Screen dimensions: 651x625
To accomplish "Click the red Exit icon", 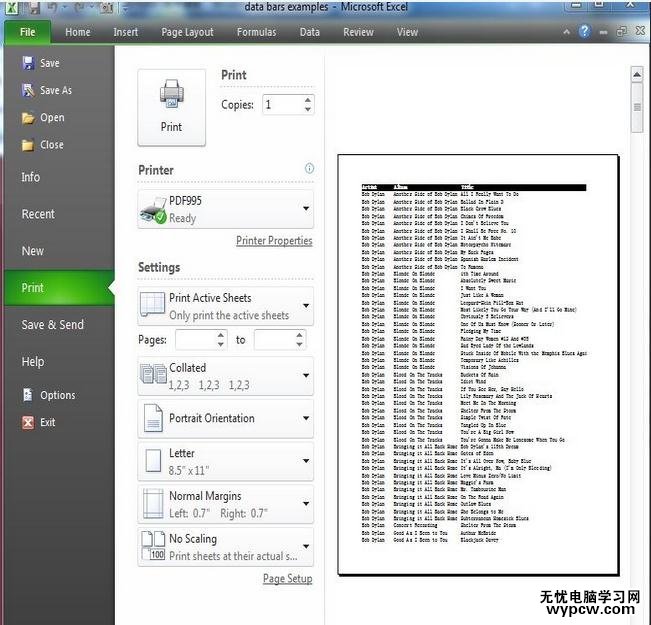I will (x=28, y=422).
